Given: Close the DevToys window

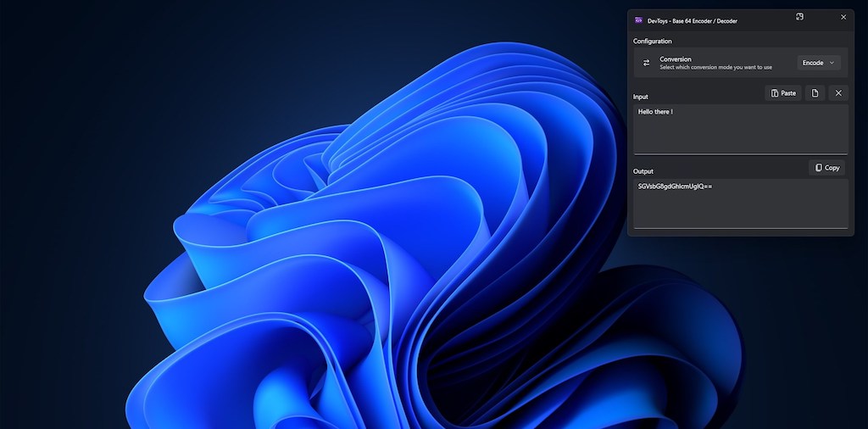Looking at the screenshot, I should tap(843, 17).
